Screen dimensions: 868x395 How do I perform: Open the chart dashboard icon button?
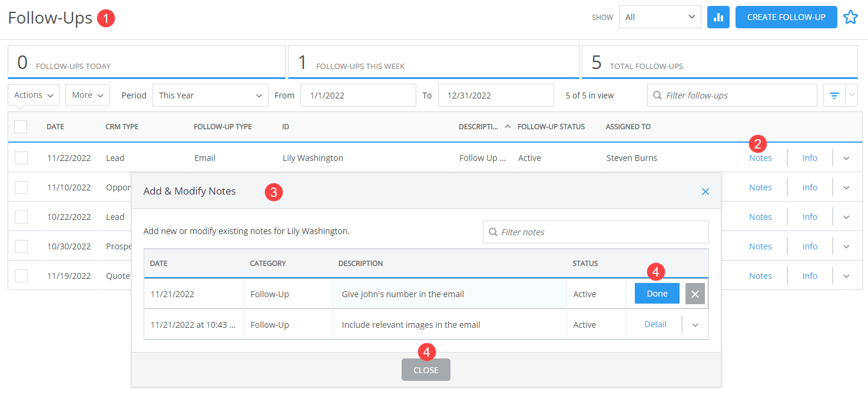tap(718, 17)
